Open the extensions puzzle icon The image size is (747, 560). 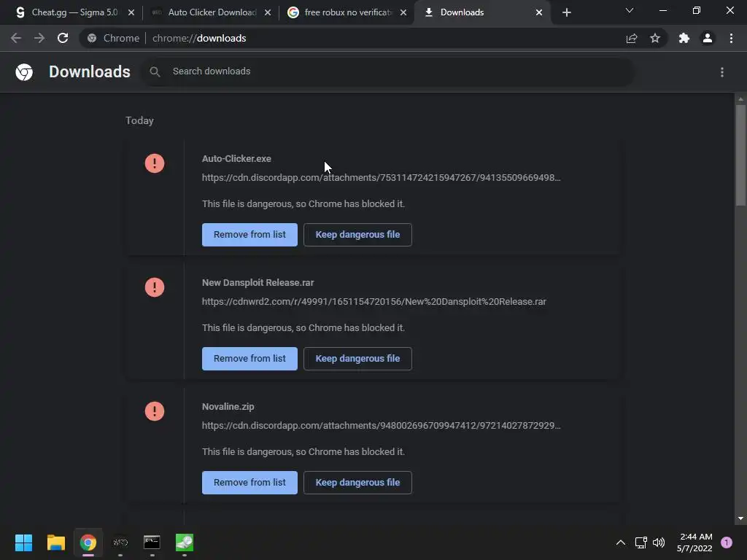[x=684, y=38]
